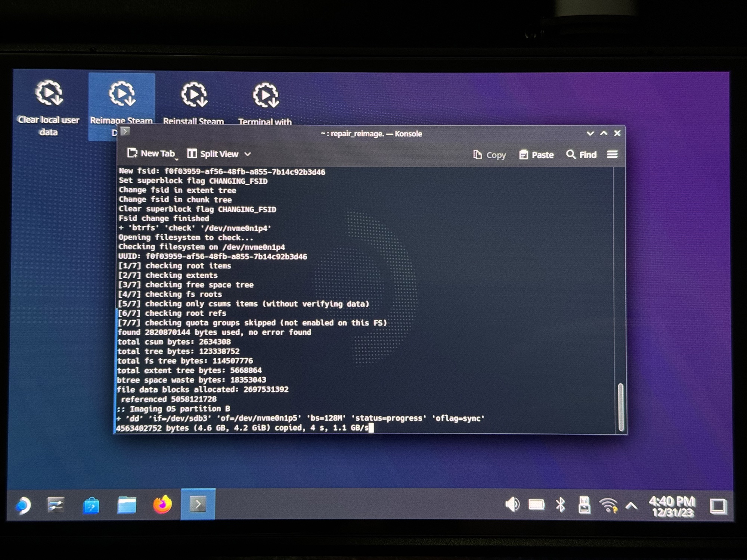
Task: Click the Konsole title bar terminal icon
Action: pyautogui.click(x=125, y=131)
